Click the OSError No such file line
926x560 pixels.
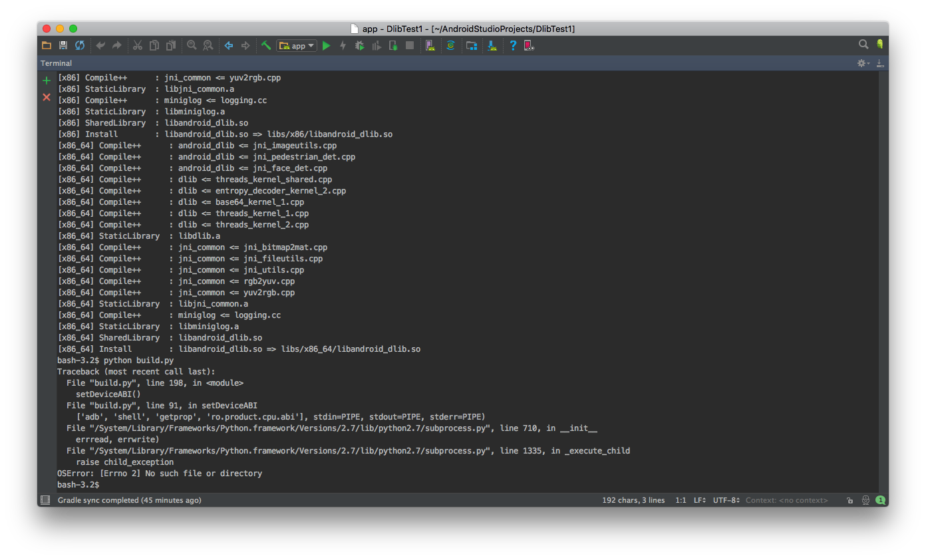(160, 474)
